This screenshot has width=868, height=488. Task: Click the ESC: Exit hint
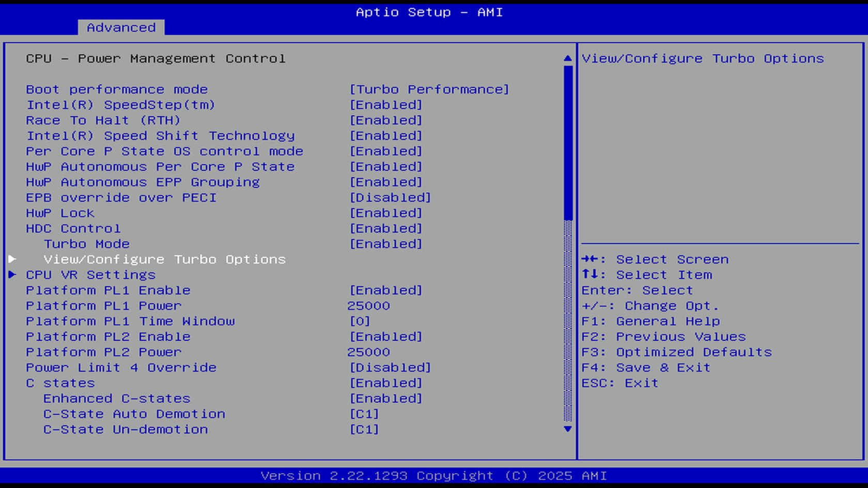click(620, 383)
